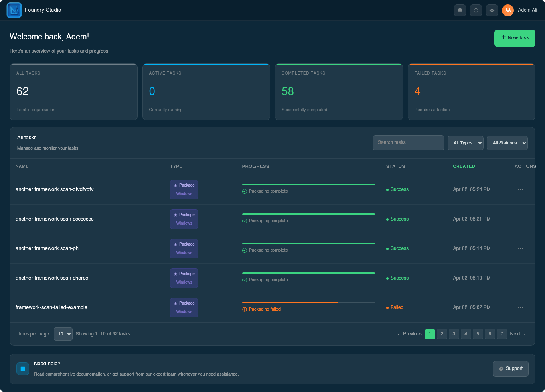545x392 pixels.
Task: Open notifications via the bell icon
Action: pos(460,10)
